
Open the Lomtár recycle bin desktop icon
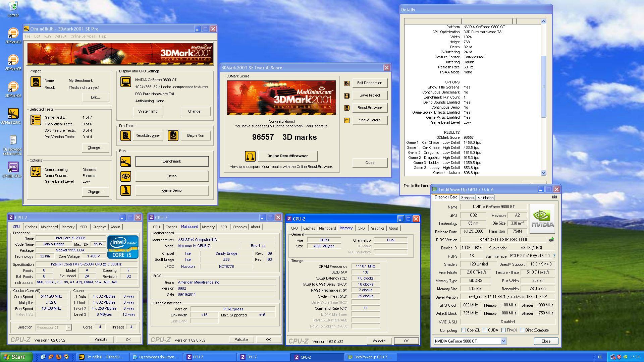click(x=13, y=9)
